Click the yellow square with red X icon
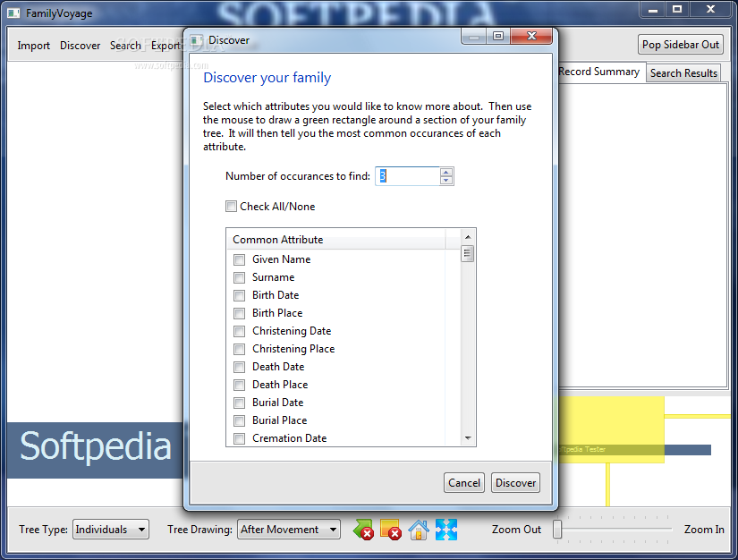The height and width of the screenshot is (560, 738). [390, 530]
